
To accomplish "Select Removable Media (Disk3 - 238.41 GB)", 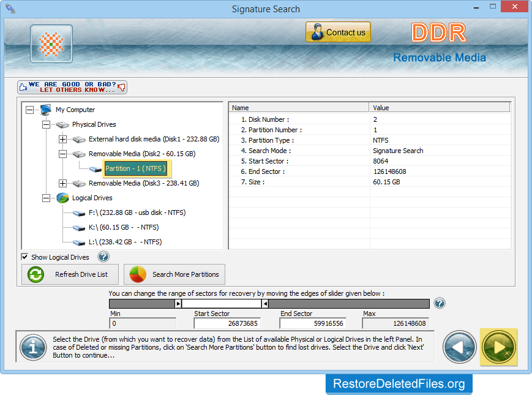I will click(144, 183).
